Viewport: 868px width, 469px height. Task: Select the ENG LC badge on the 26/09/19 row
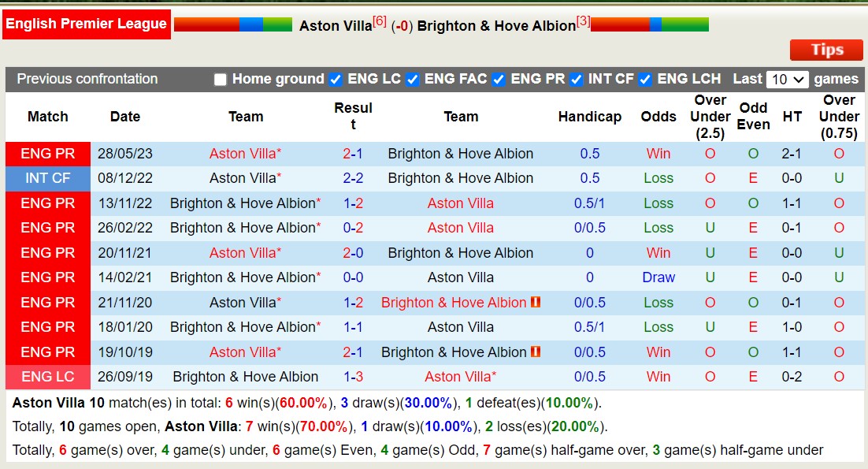(x=47, y=377)
